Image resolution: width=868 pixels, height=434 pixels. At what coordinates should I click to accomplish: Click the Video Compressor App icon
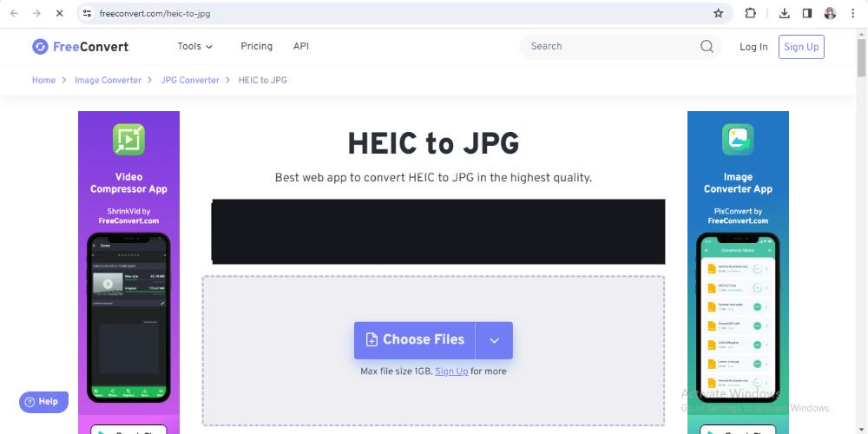128,139
